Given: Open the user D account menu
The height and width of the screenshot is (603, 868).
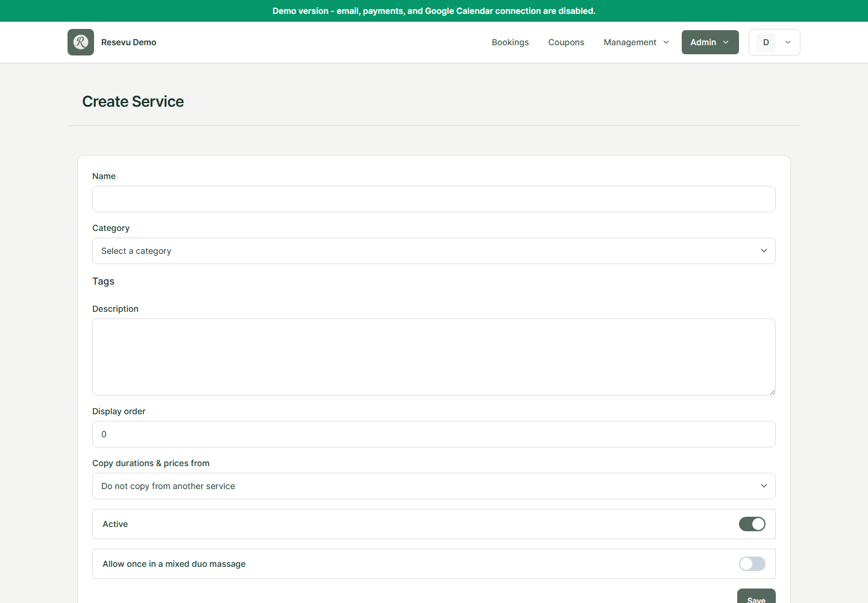Looking at the screenshot, I should (x=775, y=42).
